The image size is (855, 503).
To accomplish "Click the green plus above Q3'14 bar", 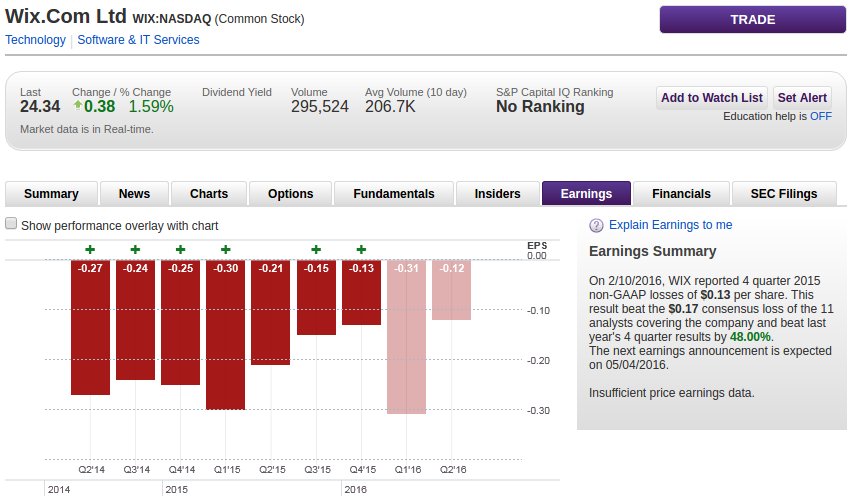I will [135, 249].
